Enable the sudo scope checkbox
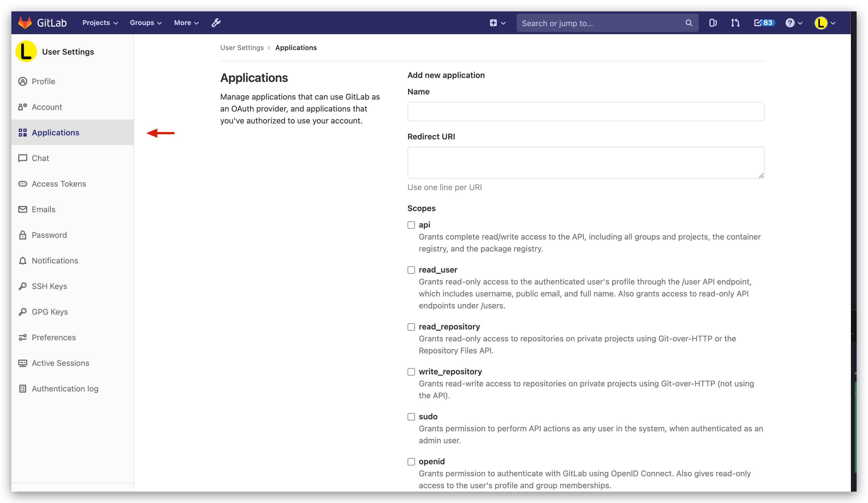868x503 pixels. [411, 417]
